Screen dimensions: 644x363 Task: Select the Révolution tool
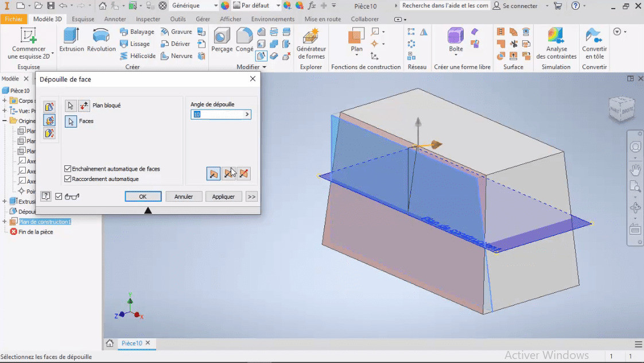pos(101,40)
